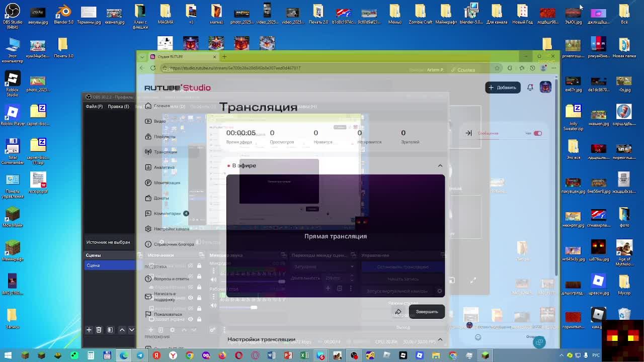The image size is (644, 362).
Task: Open Файл menu in OBS
Action: [x=94, y=107]
